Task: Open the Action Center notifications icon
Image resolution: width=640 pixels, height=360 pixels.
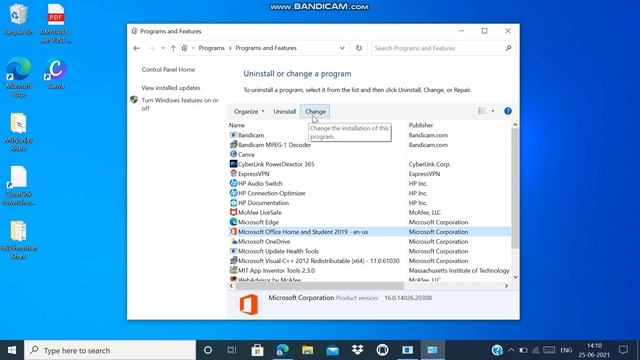Action: pos(623,350)
